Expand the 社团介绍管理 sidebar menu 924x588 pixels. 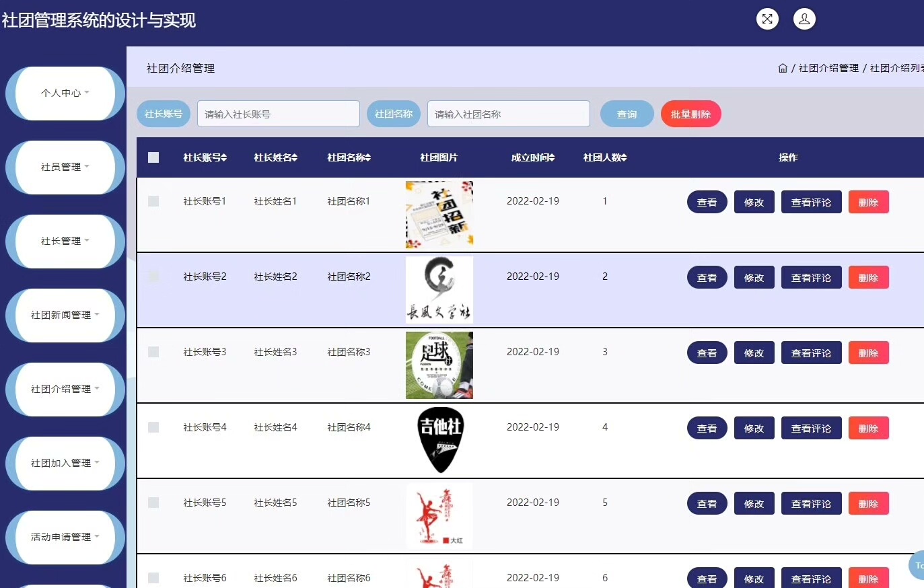65,390
